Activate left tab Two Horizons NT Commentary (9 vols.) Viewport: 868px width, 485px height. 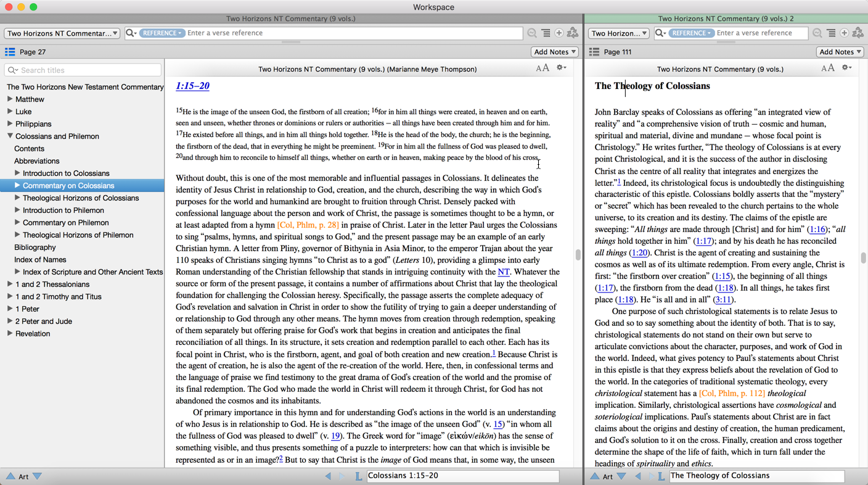(291, 19)
